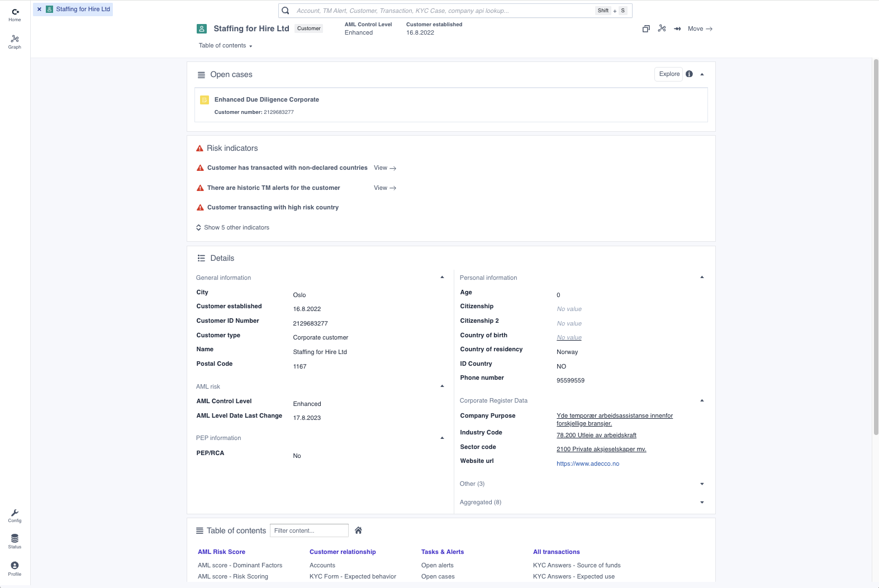Image resolution: width=879 pixels, height=588 pixels.
Task: Collapse the Corporate Register Data group
Action: point(702,401)
